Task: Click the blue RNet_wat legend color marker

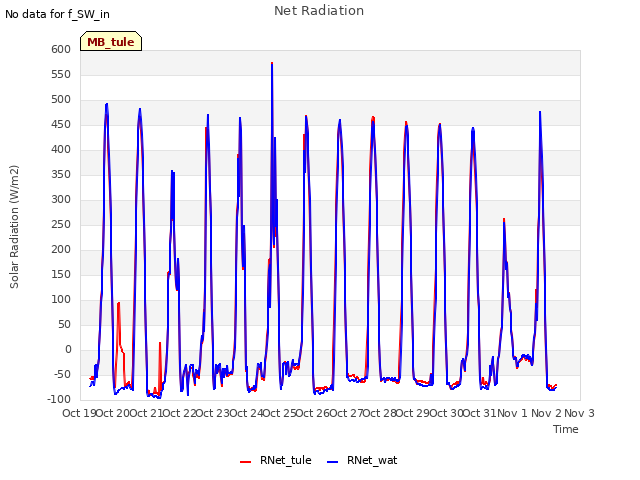Action: click(x=332, y=462)
